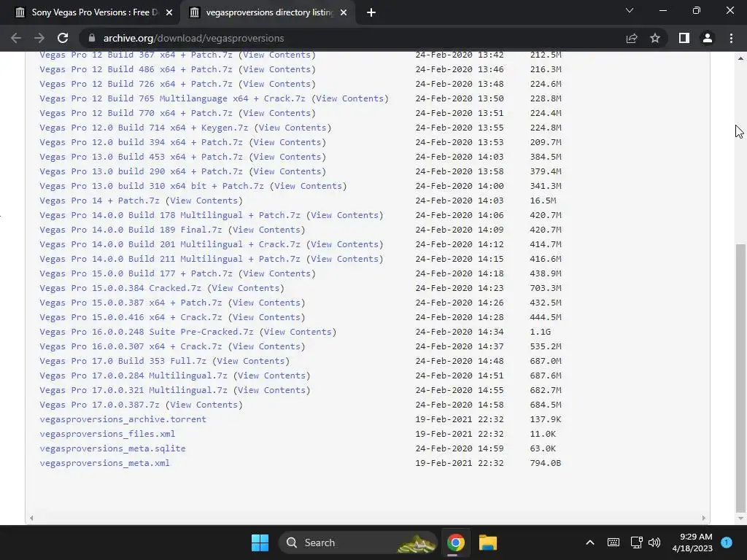This screenshot has width=747, height=560.
Task: Open File Explorer from taskbar
Action: pos(488,542)
